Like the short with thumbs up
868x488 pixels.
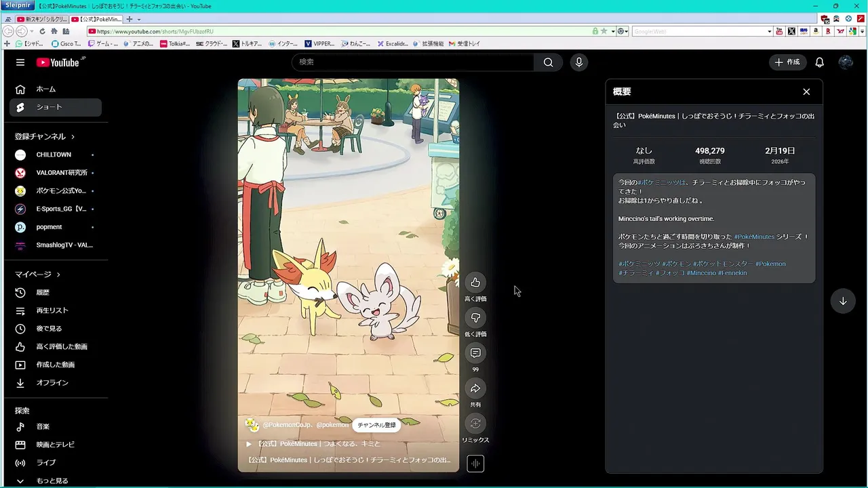[x=475, y=283]
